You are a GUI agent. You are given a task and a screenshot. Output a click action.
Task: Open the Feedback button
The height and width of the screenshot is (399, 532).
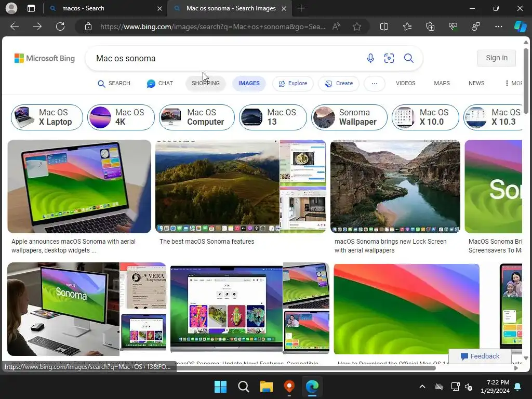point(480,356)
